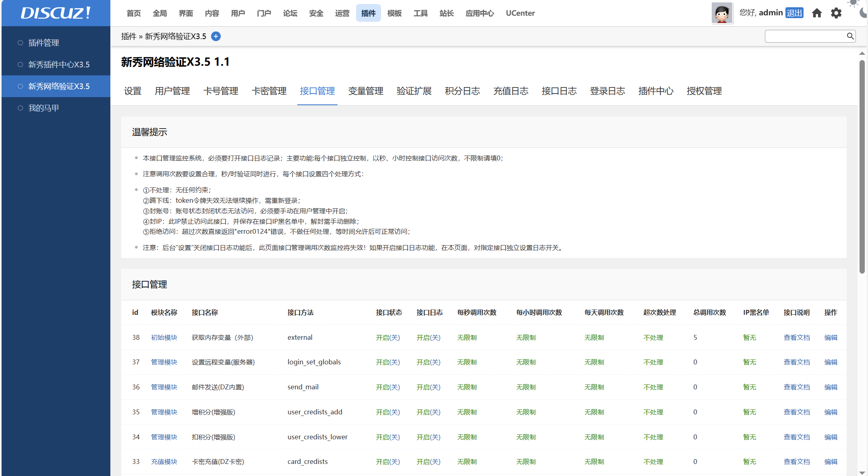Screen dimensions: 868x476
Task: Click the admin avatar picture
Action: pos(722,13)
